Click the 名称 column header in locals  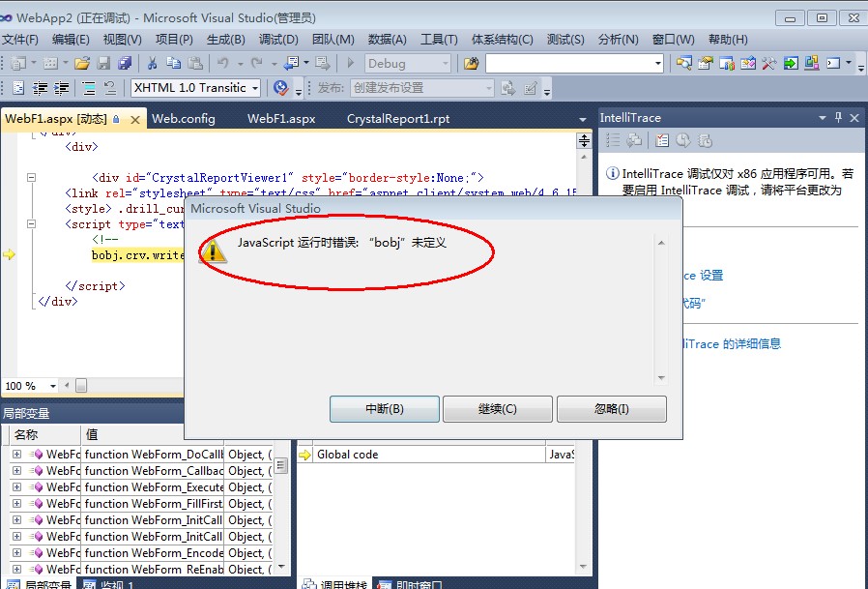click(45, 434)
